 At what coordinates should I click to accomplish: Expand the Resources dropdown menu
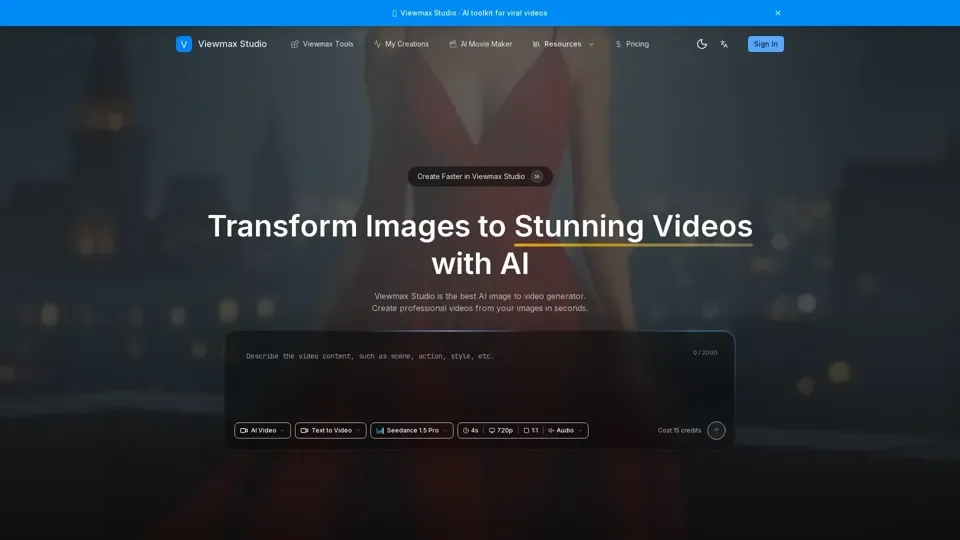coord(563,44)
